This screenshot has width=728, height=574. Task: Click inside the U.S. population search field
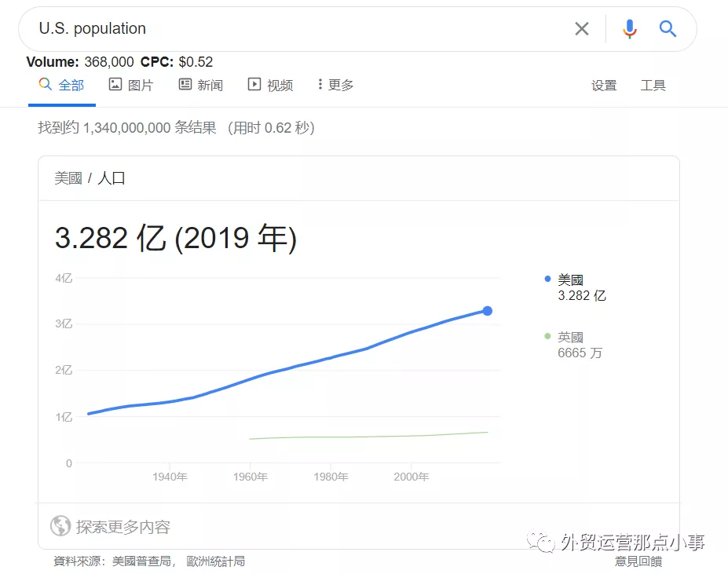pos(298,29)
